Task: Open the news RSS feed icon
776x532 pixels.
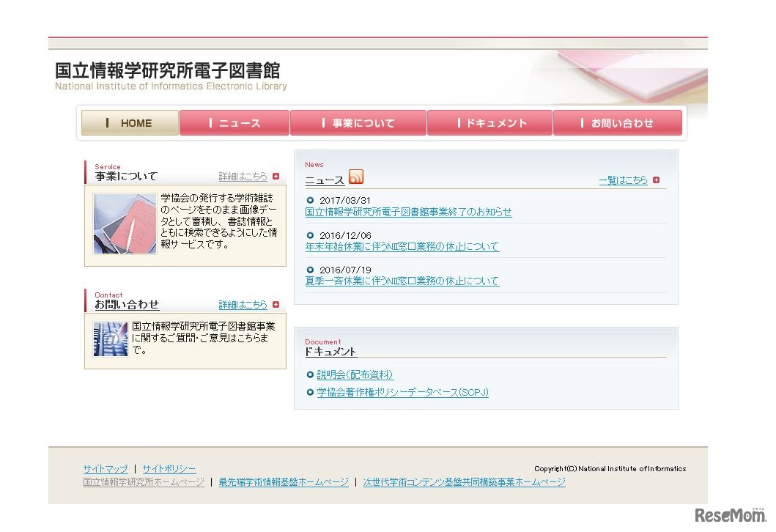Action: [356, 177]
